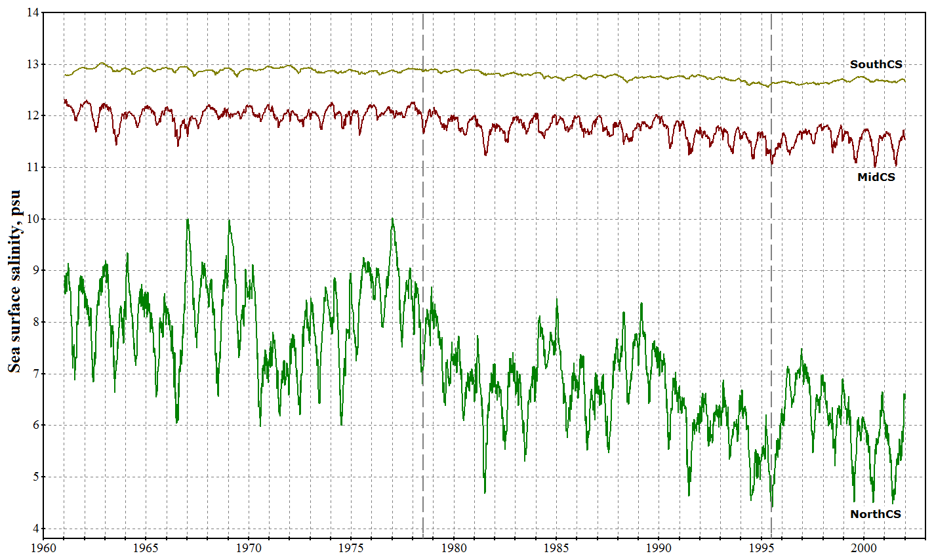Select the 7 y-axis tick label

tap(33, 374)
